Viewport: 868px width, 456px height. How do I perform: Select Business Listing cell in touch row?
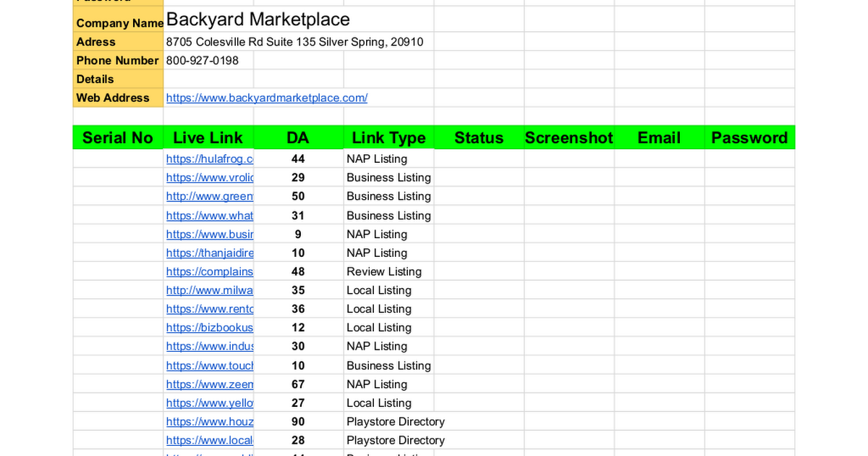click(x=388, y=366)
